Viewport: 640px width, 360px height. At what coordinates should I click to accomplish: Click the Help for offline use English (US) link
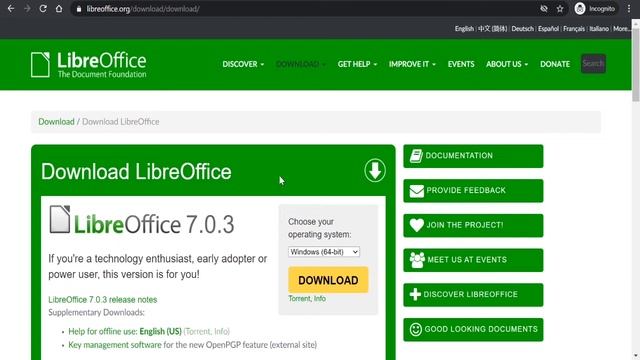tap(125, 331)
